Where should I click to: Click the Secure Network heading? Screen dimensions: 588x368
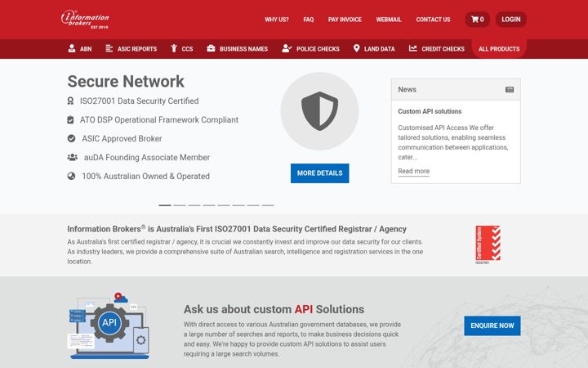(126, 82)
